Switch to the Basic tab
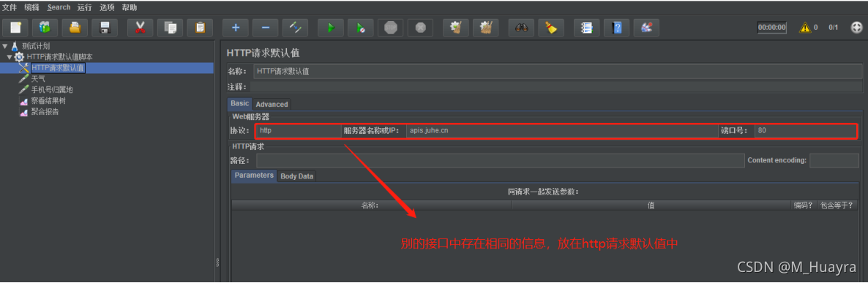This screenshot has width=868, height=283. [240, 103]
